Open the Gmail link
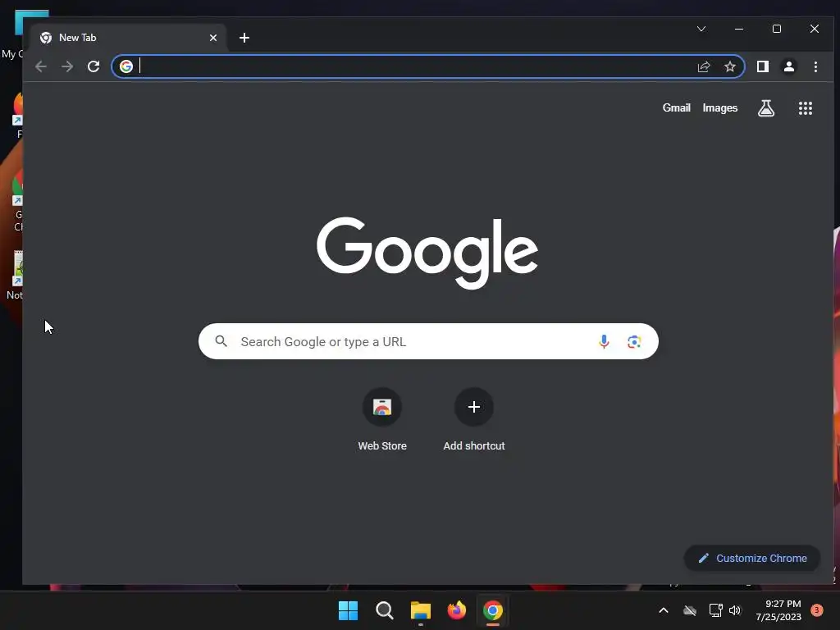The image size is (840, 630). click(676, 108)
